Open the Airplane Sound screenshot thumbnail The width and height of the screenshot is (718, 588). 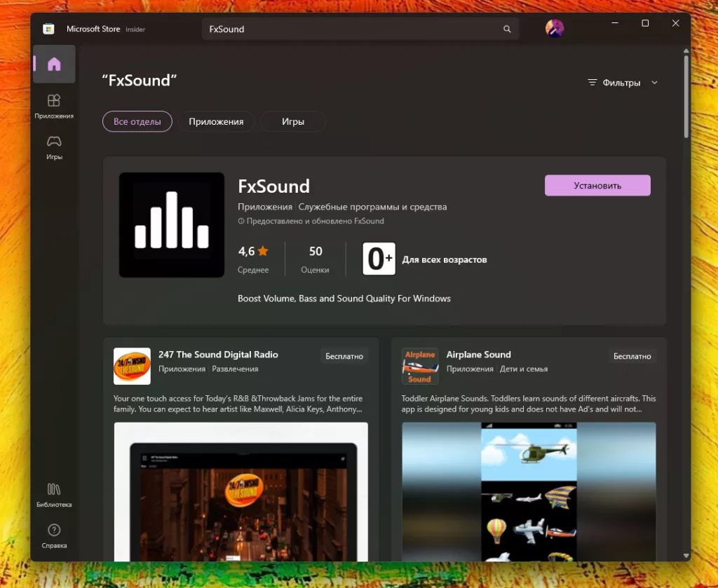pyautogui.click(x=529, y=491)
